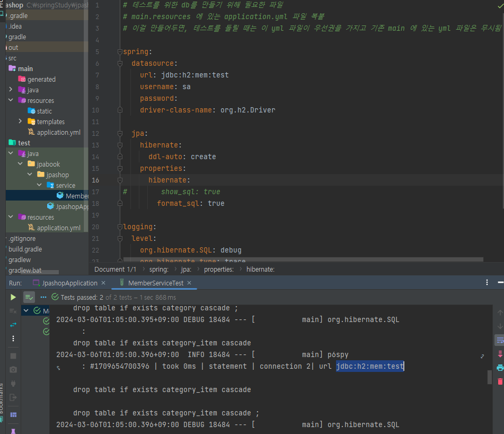Open run toolbar more options ellipsis

43,297
